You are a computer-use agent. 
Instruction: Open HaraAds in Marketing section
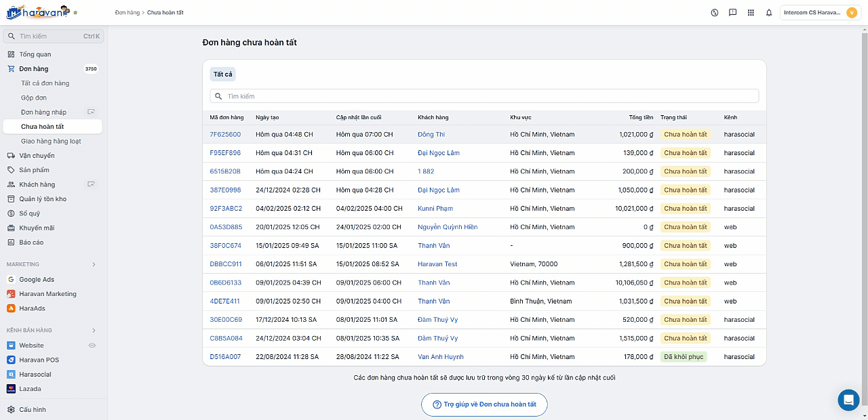(x=33, y=308)
